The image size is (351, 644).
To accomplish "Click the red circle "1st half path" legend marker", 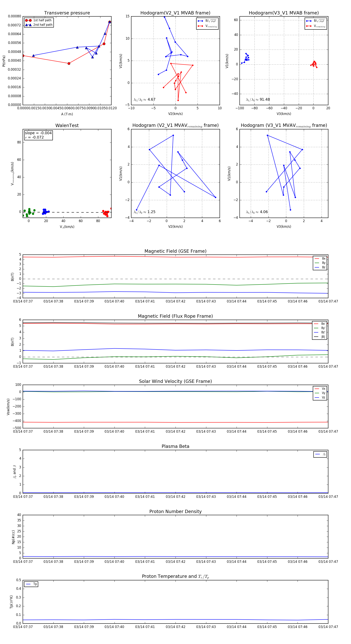I will (28, 20).
